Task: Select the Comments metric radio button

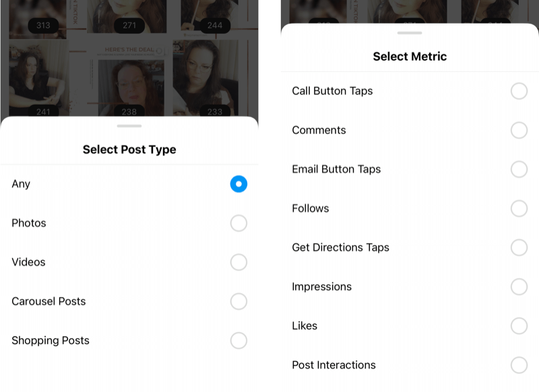Action: point(519,130)
